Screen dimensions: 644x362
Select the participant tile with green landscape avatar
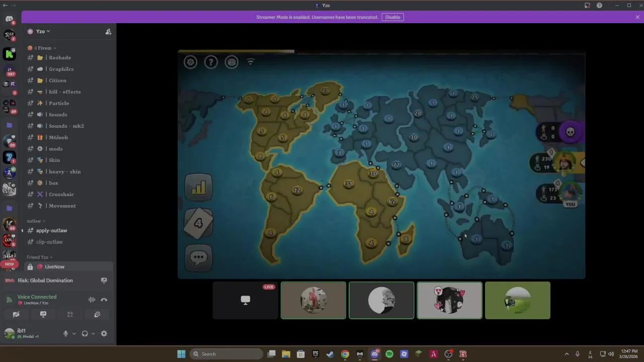click(x=518, y=300)
